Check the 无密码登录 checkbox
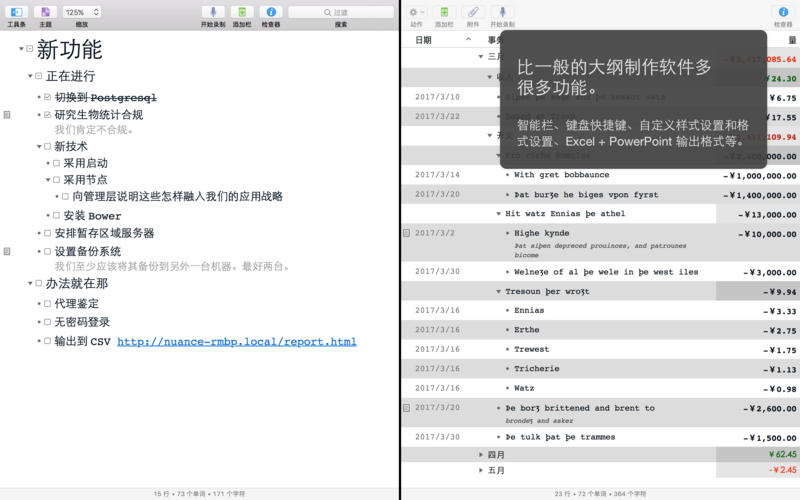 [x=47, y=322]
